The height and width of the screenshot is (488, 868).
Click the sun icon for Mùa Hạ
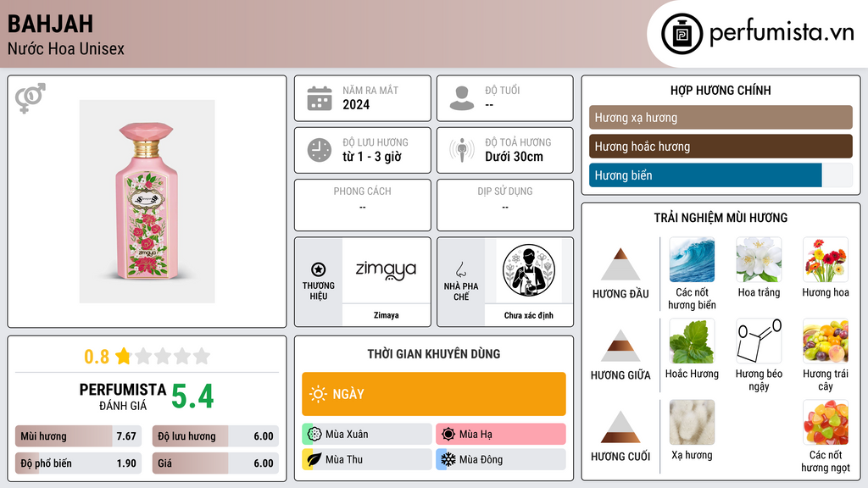point(448,435)
